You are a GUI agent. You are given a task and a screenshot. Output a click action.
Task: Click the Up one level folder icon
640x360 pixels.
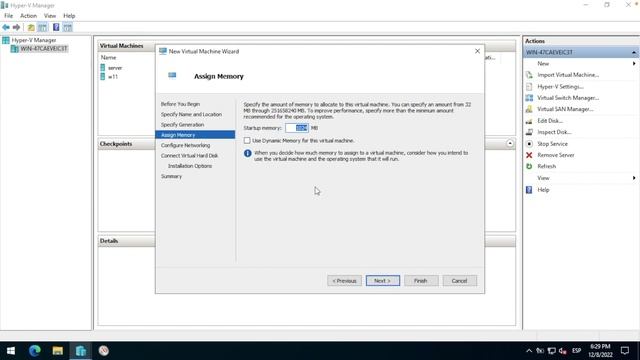31,27
